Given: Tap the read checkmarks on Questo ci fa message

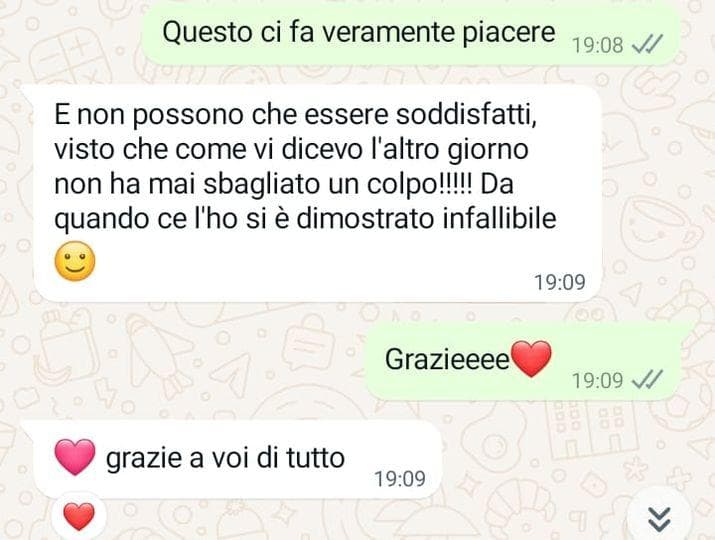Looking at the screenshot, I should click(647, 45).
